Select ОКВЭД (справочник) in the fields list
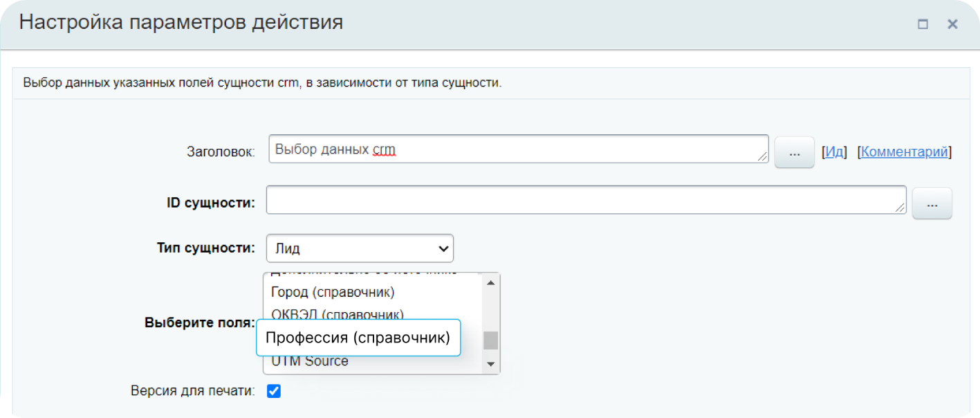 pos(338,314)
